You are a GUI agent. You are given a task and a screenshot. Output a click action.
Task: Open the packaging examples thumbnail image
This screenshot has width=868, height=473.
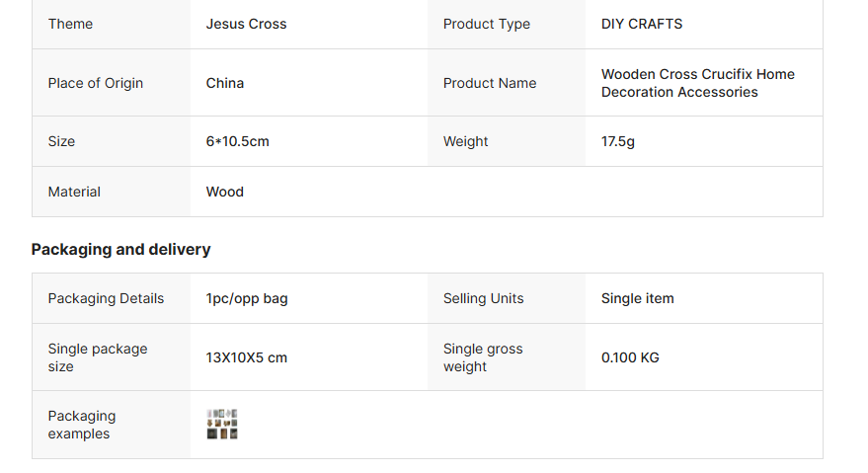tap(222, 424)
